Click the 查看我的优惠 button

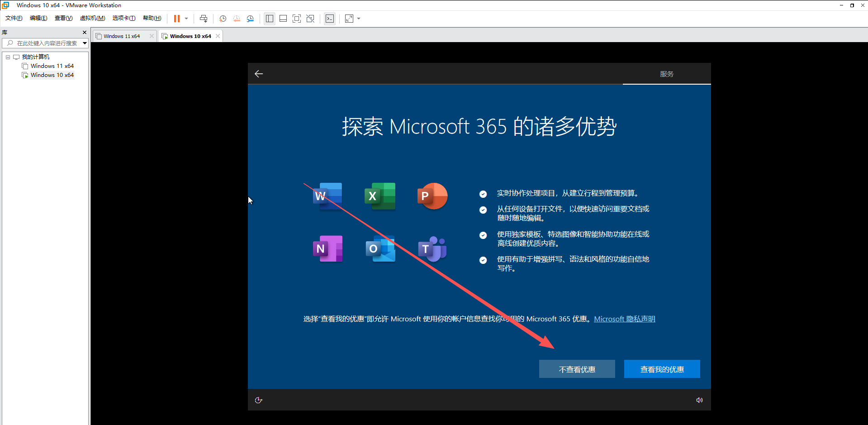[662, 369]
